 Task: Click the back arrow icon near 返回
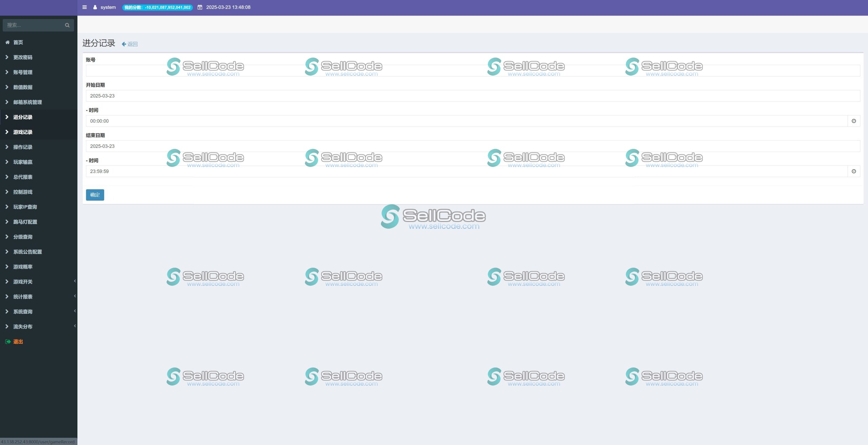124,44
